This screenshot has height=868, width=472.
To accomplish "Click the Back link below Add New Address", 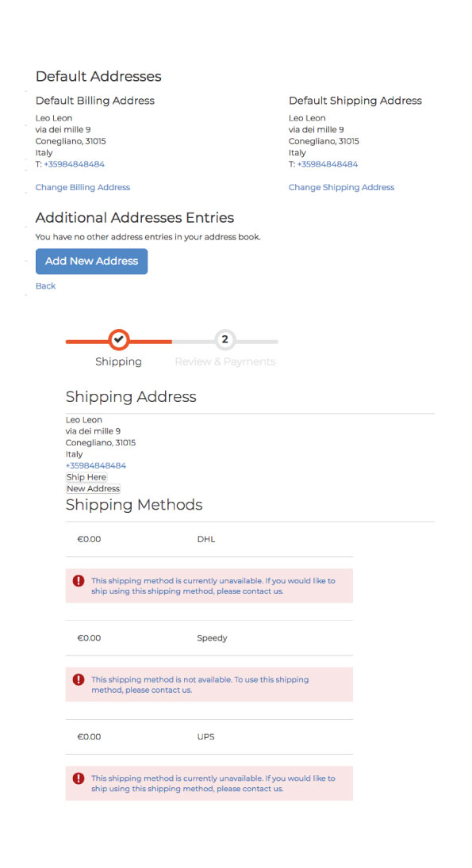I will click(x=45, y=285).
